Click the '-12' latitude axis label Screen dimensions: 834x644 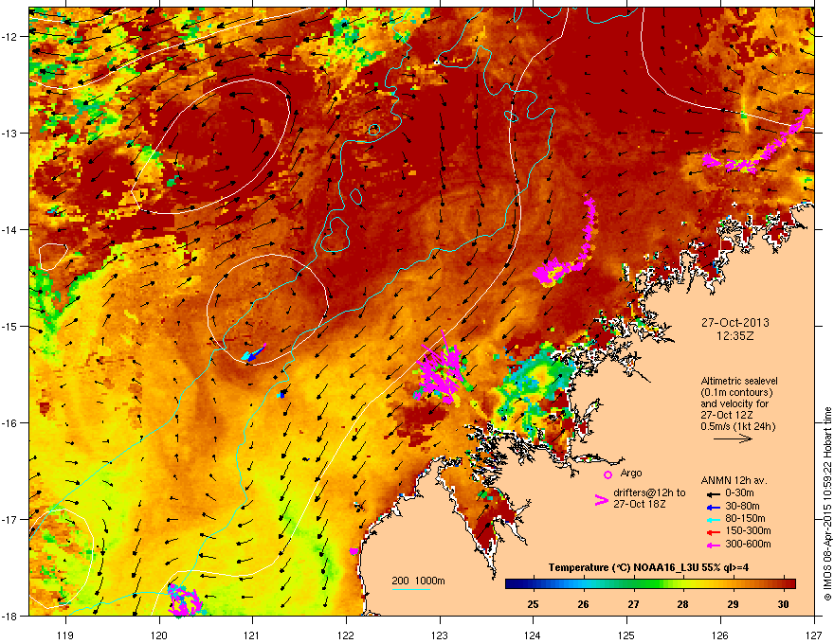click(9, 37)
